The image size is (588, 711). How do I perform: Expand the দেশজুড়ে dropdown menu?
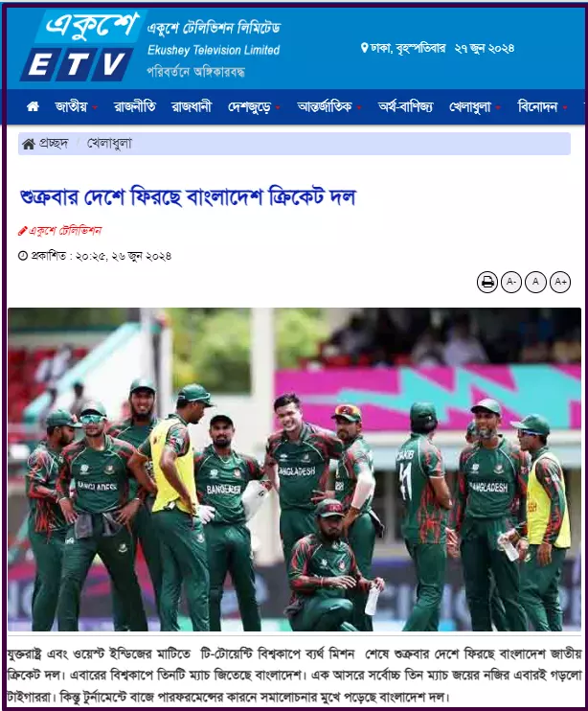click(254, 107)
